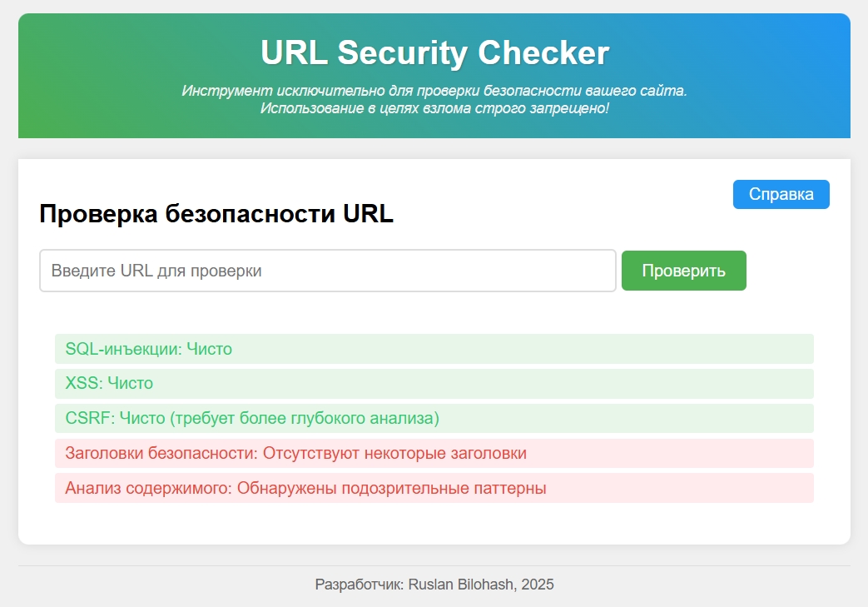868x607 pixels.
Task: Click the year 2025 in the footer
Action: 536,585
